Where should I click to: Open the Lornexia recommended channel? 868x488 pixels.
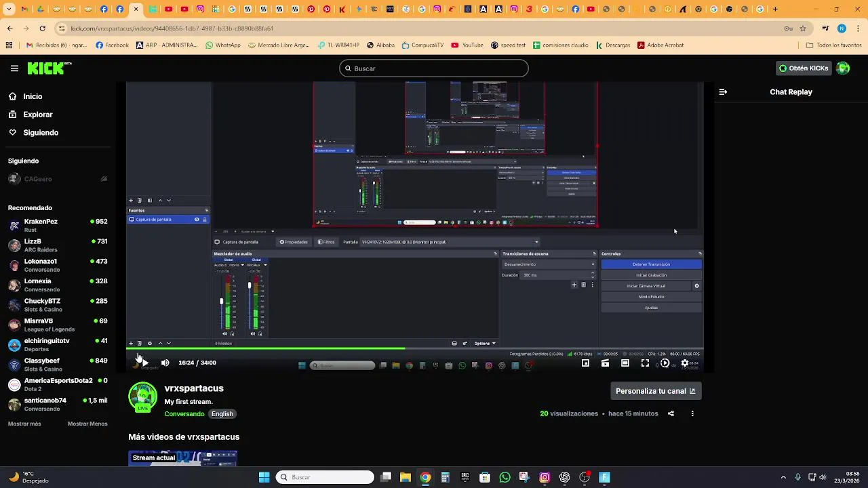click(58, 285)
